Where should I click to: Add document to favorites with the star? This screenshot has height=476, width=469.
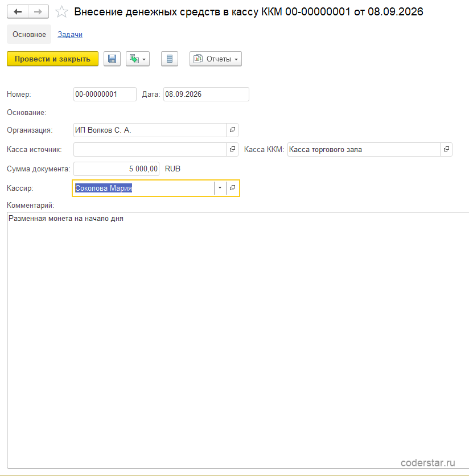coord(61,12)
